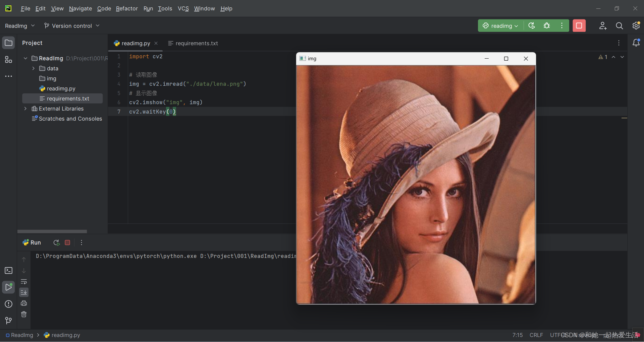This screenshot has width=644, height=342.
Task: Open the Window menu
Action: click(x=204, y=8)
